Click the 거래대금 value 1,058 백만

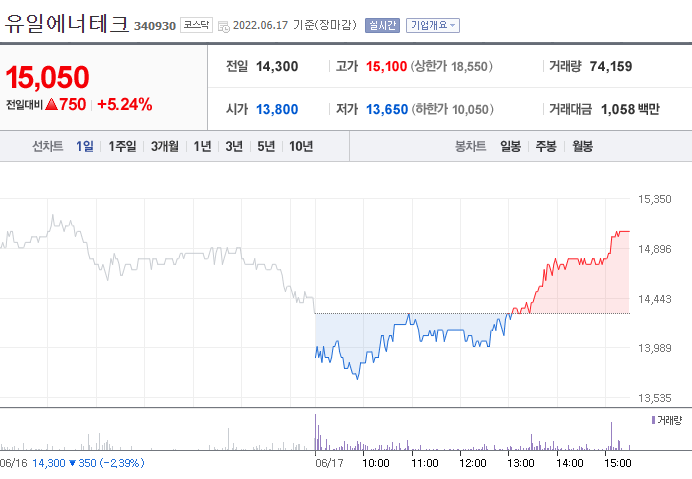click(630, 109)
